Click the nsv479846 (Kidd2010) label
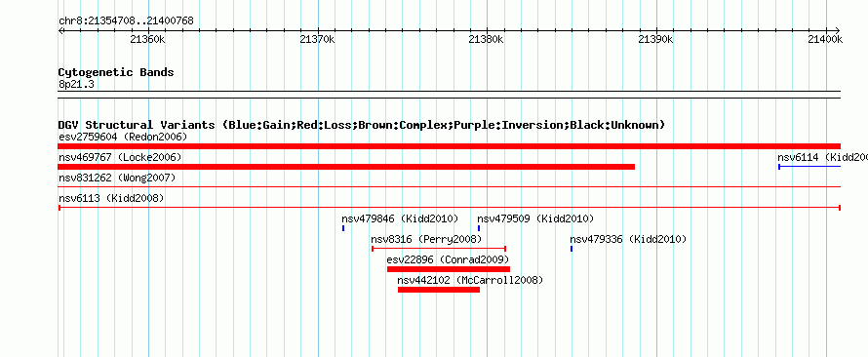The width and height of the screenshot is (868, 357). pos(400,219)
